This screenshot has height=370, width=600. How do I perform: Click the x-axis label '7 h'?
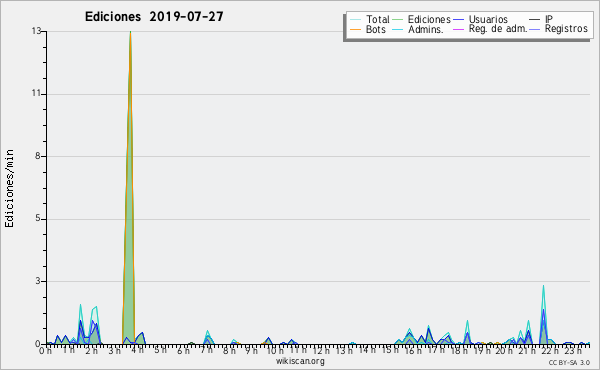207,350
